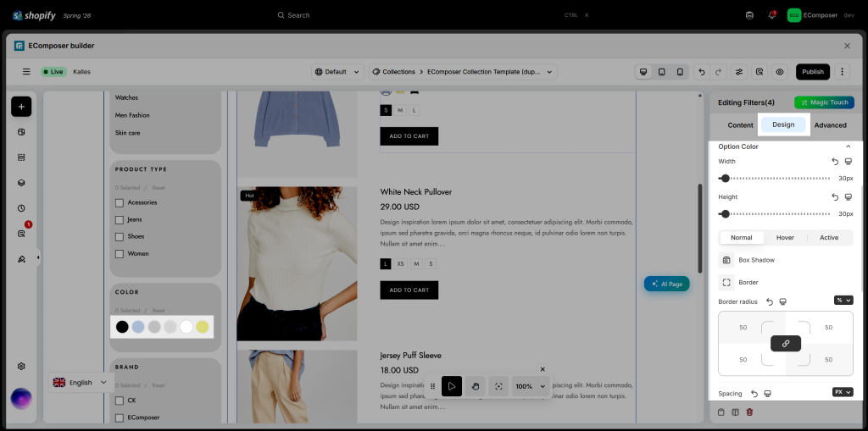The height and width of the screenshot is (431, 868).
Task: Open the Default language dropdown
Action: 338,72
